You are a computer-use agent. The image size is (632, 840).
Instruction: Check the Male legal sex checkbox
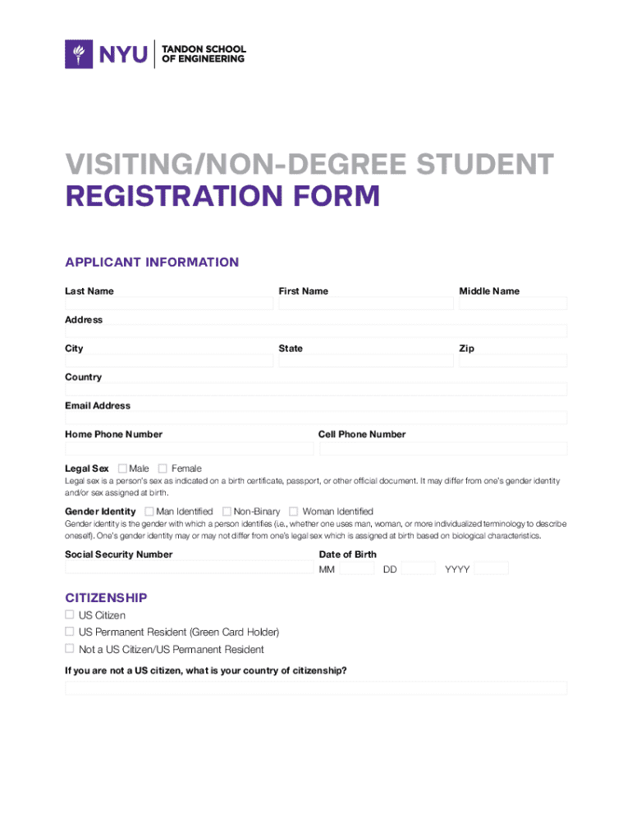(122, 468)
